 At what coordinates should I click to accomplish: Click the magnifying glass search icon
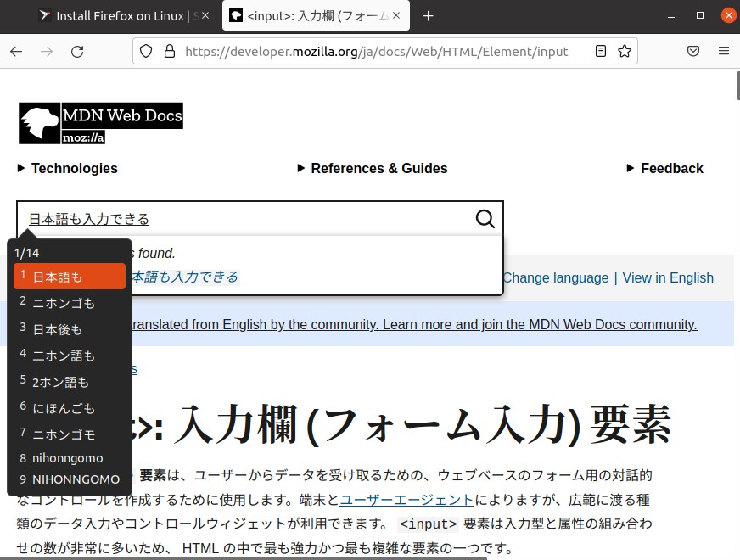[x=485, y=219]
